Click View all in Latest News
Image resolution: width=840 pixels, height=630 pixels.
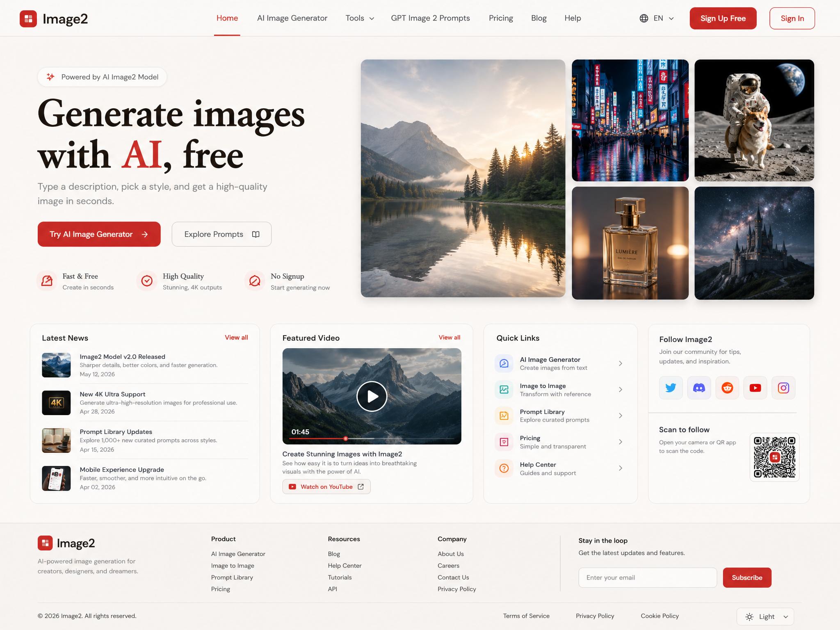(236, 338)
